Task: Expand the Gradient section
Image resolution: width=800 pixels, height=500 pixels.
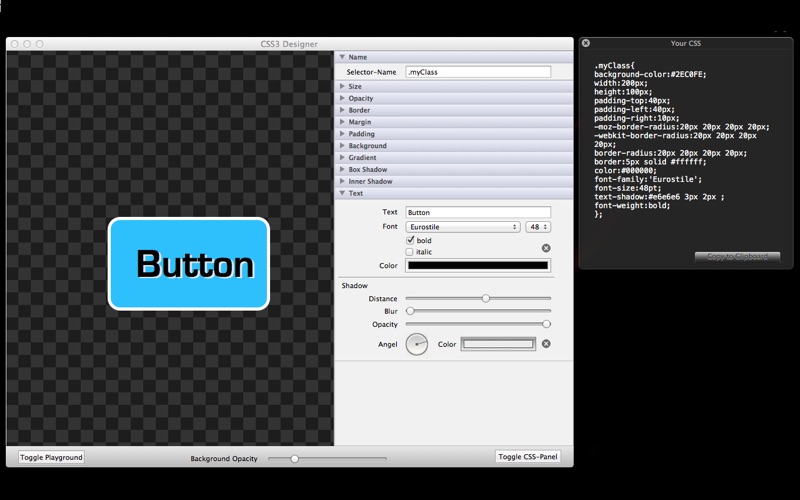Action: coord(342,157)
